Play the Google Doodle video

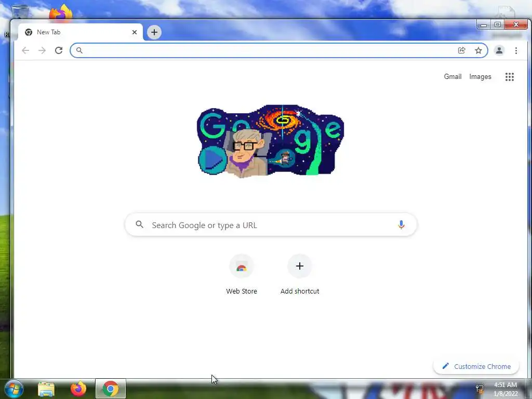coord(212,160)
